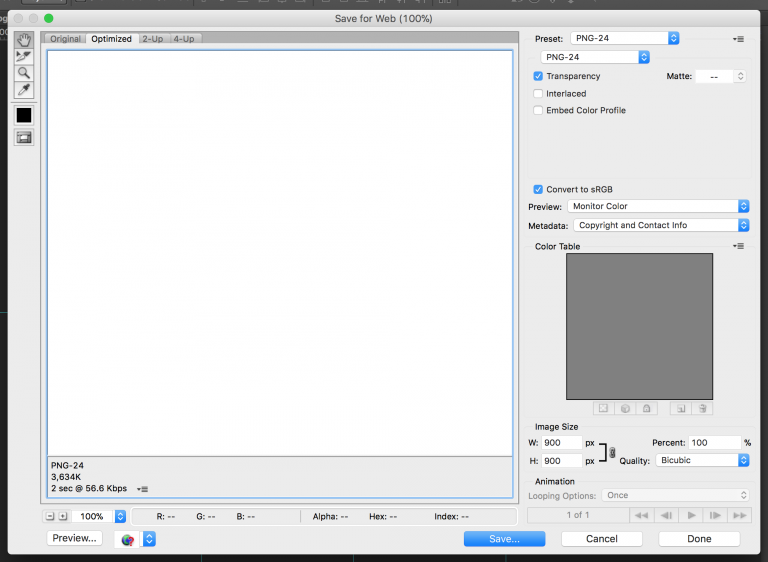This screenshot has height=562, width=768.
Task: Click the Preview... button
Action: tap(74, 538)
